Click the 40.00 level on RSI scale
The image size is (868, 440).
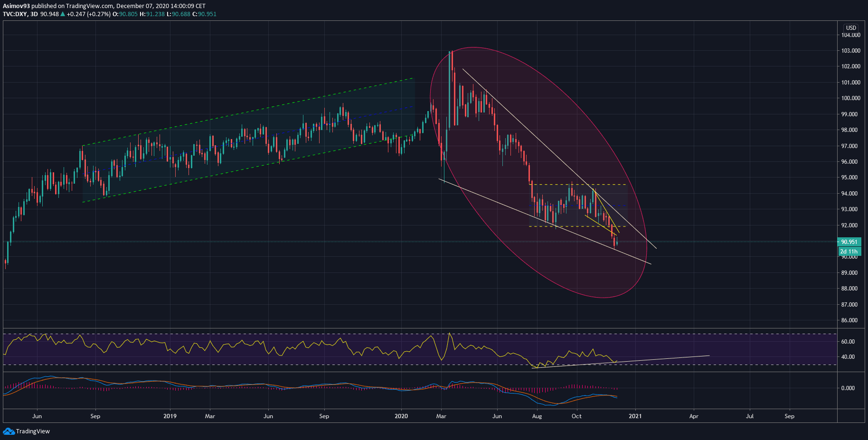[x=848, y=357]
